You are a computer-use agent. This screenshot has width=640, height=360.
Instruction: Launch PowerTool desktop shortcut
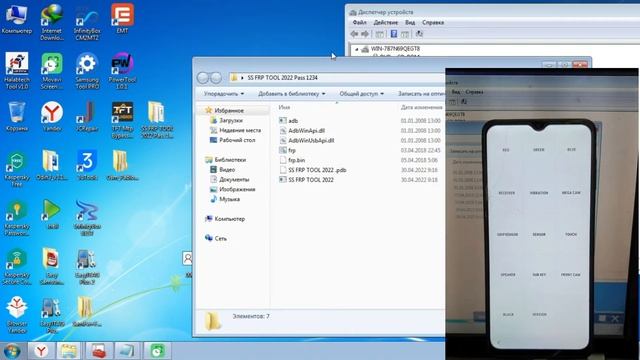click(122, 71)
